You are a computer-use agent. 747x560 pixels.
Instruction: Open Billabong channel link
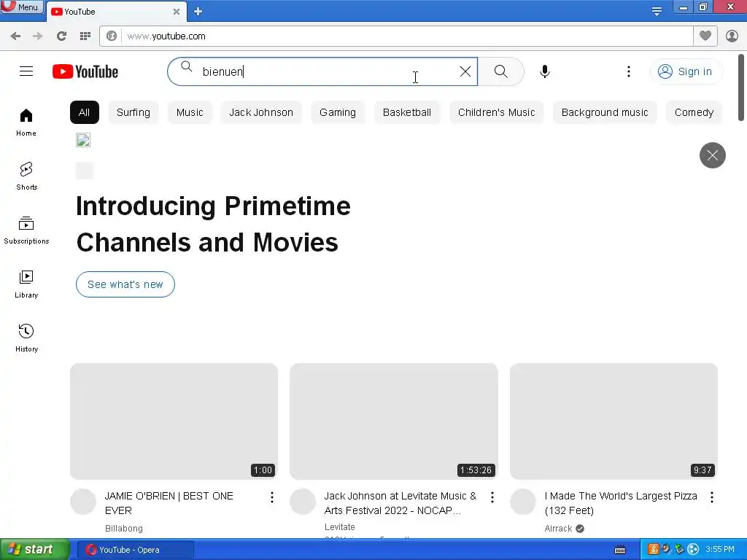[124, 529]
